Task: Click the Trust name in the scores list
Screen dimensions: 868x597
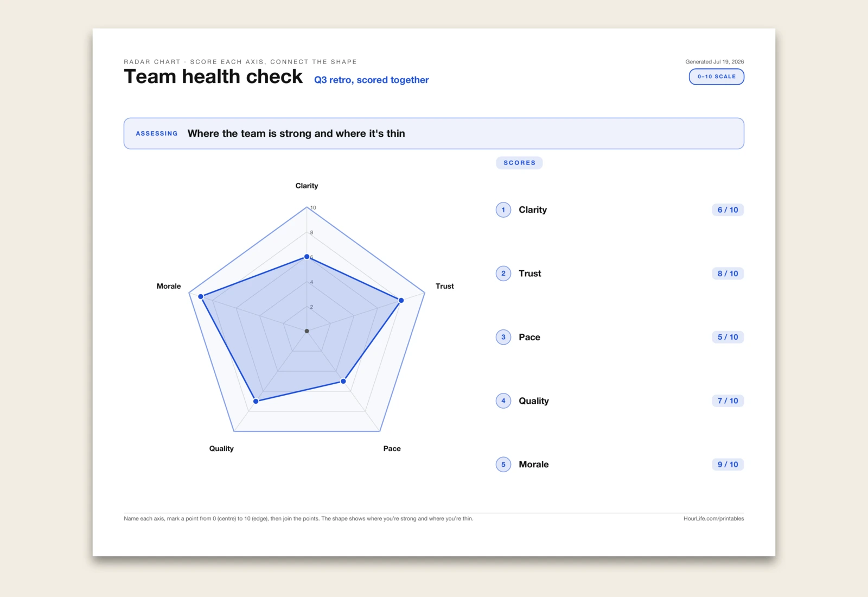Action: [x=530, y=274]
